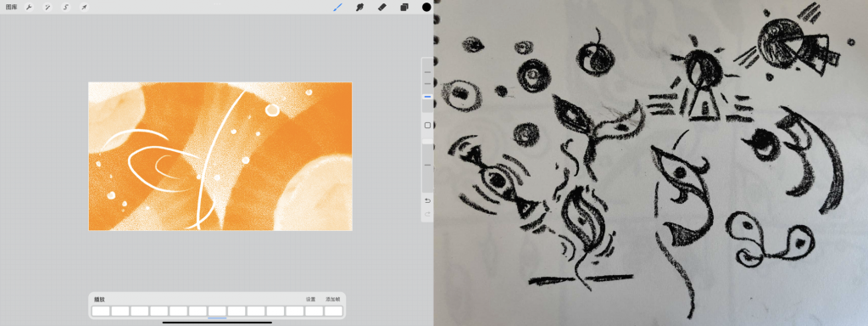Activate the Transform arrow tool
This screenshot has width=868, height=326.
pos(84,7)
